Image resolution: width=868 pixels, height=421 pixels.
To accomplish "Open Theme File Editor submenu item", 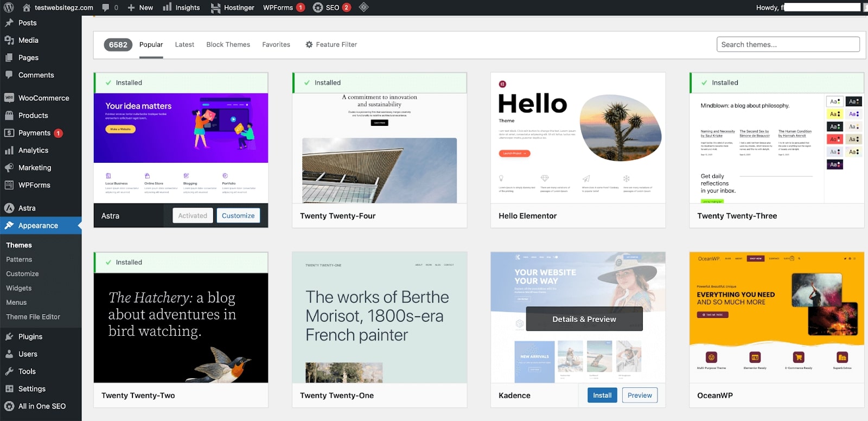I will coord(33,317).
